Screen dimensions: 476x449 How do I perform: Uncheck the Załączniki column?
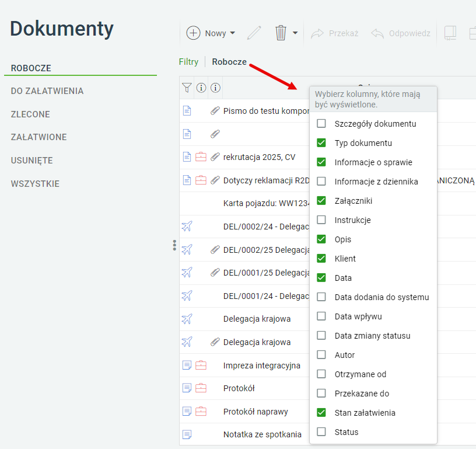click(321, 200)
